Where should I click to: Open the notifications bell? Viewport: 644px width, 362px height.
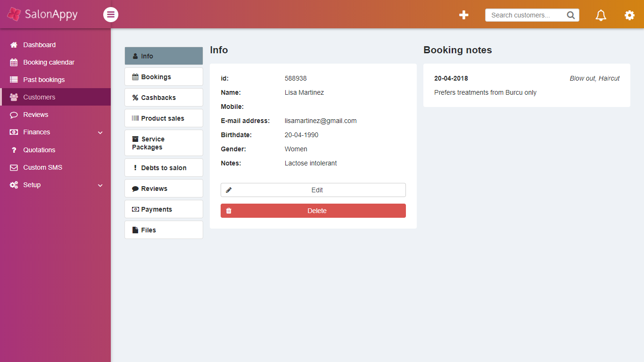pyautogui.click(x=601, y=15)
